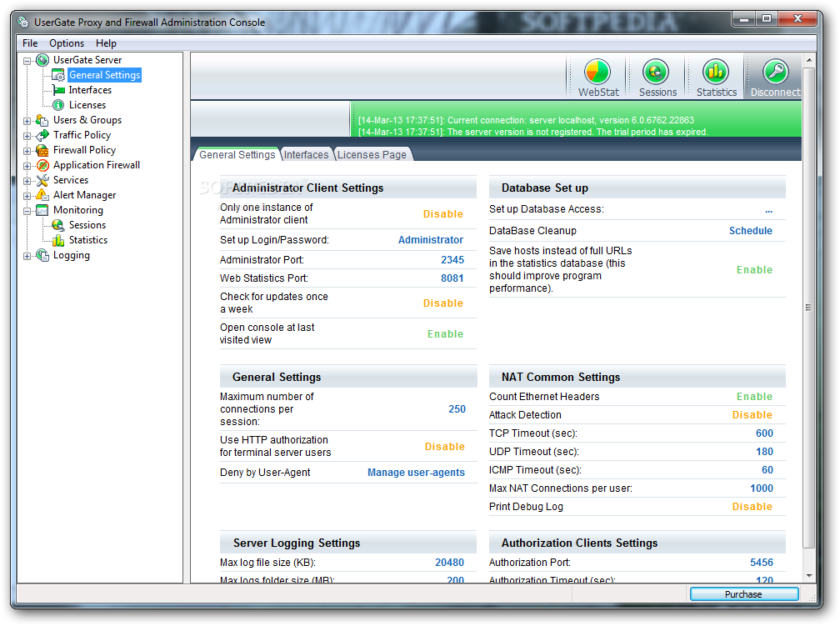
Task: Click the Licenses icon in tree
Action: tap(58, 105)
